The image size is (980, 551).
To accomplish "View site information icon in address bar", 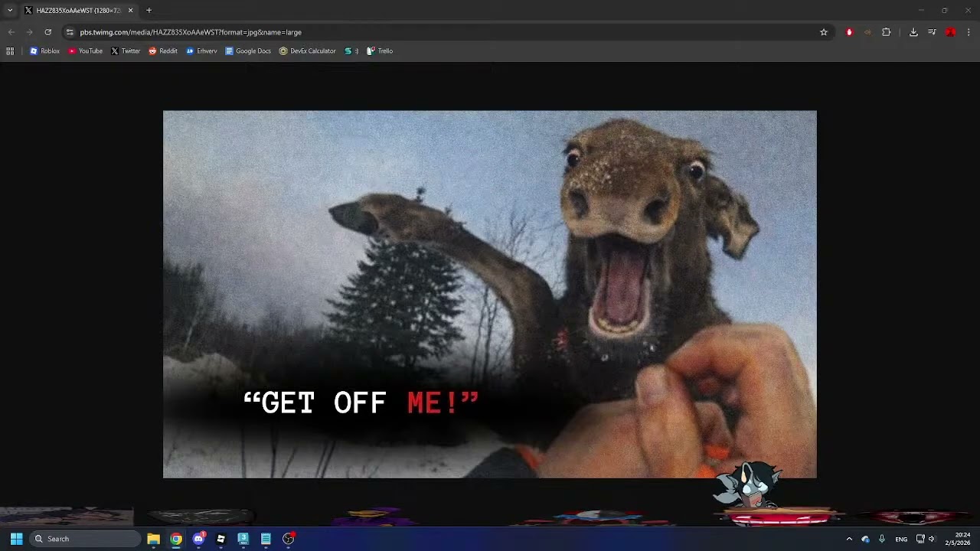I will 70,32.
